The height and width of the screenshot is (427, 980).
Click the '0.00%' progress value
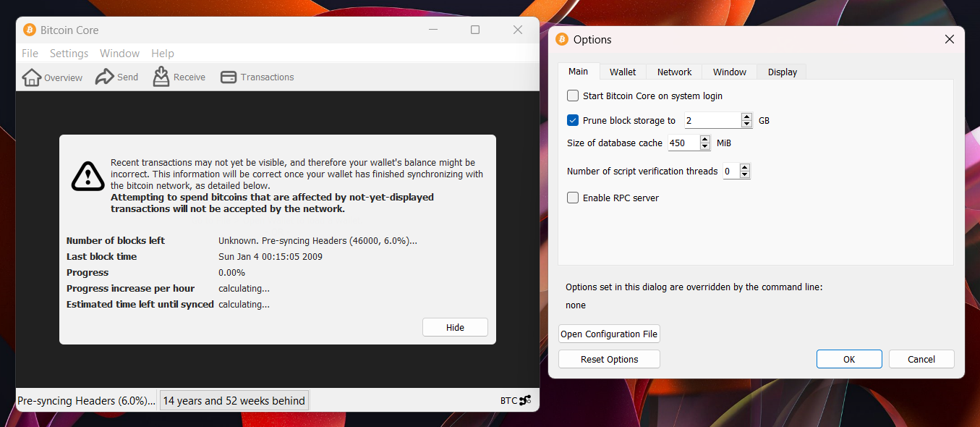[231, 272]
